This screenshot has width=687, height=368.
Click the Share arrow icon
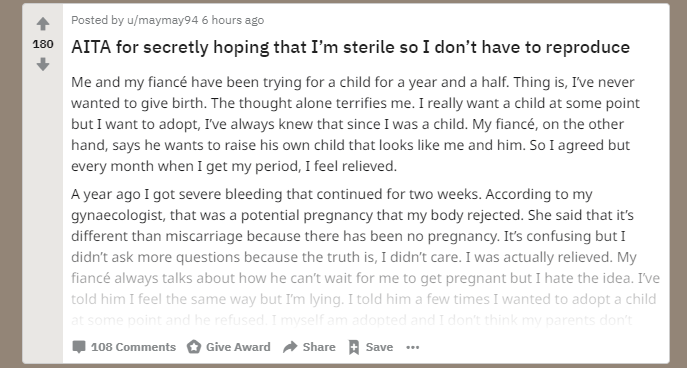tap(290, 347)
